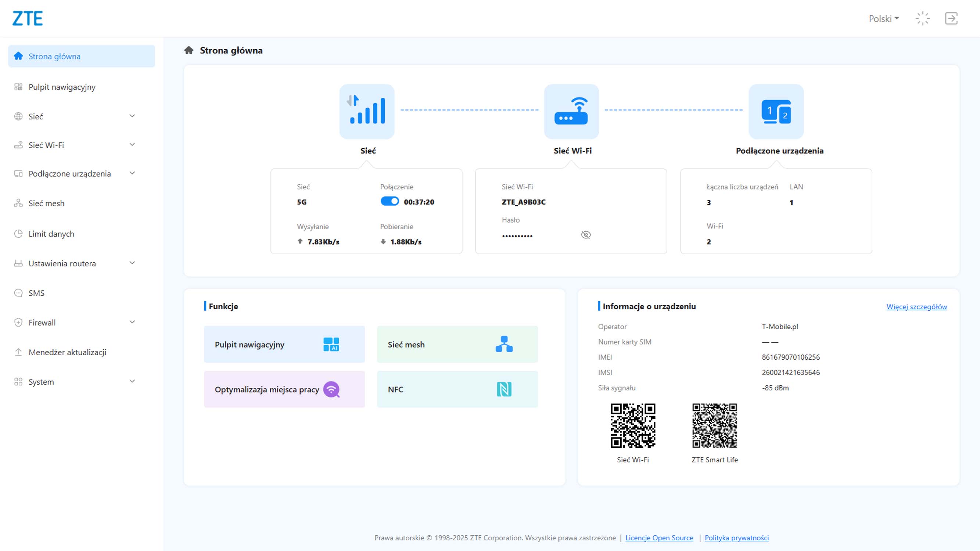This screenshot has height=551, width=980.
Task: Open SMS from the sidebar
Action: click(x=36, y=293)
